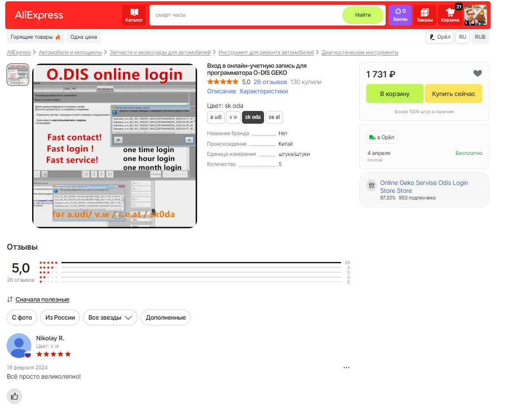Click the main O.DIS online login image
Image resolution: width=528 pixels, height=420 pixels.
point(115,146)
